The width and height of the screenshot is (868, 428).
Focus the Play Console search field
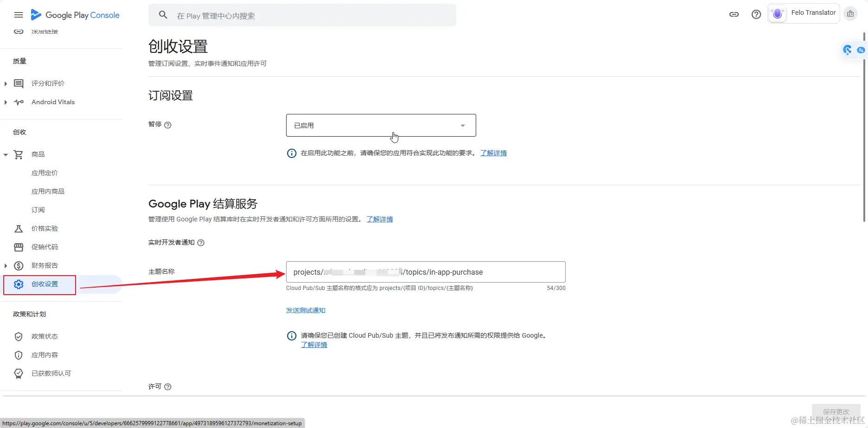point(302,15)
